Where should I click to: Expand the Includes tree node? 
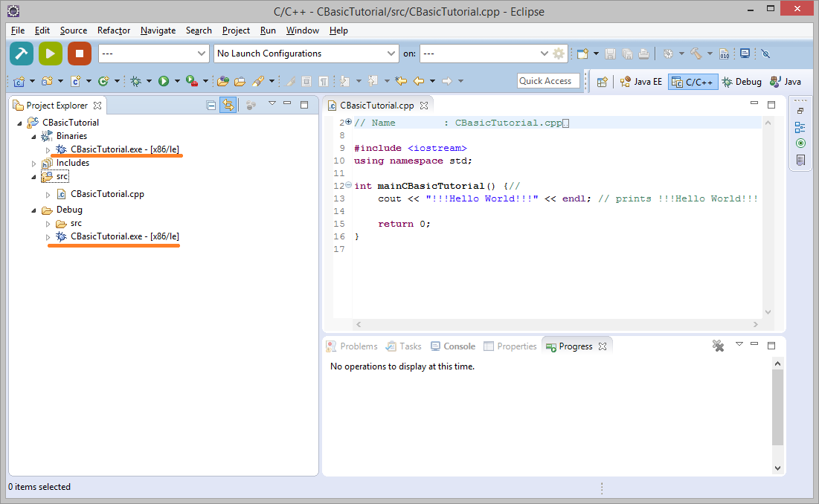[34, 164]
